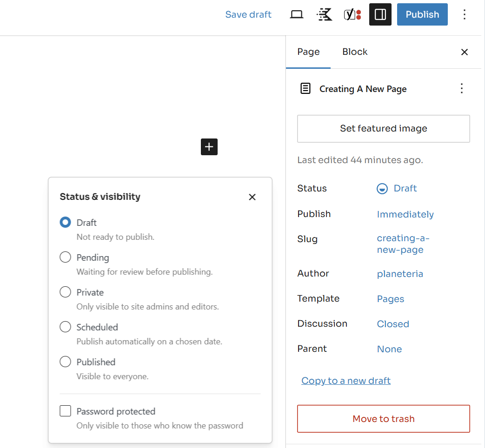Open actions menu beside Creating A New Page
Screen dimensions: 485x448
click(461, 89)
